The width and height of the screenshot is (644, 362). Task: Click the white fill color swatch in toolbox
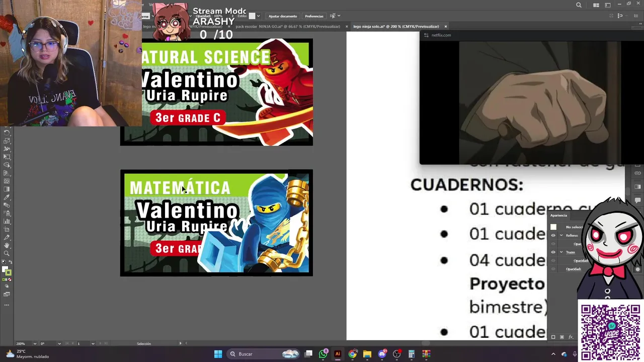coord(4,267)
